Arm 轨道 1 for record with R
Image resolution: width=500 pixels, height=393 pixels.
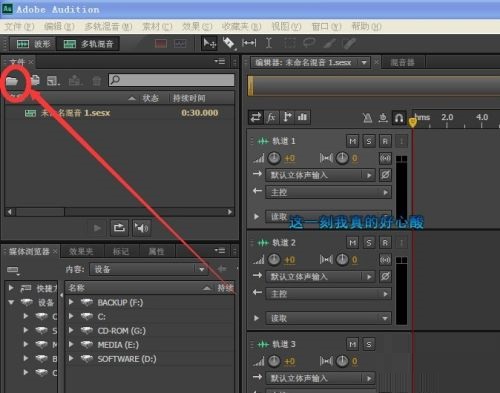(x=385, y=141)
